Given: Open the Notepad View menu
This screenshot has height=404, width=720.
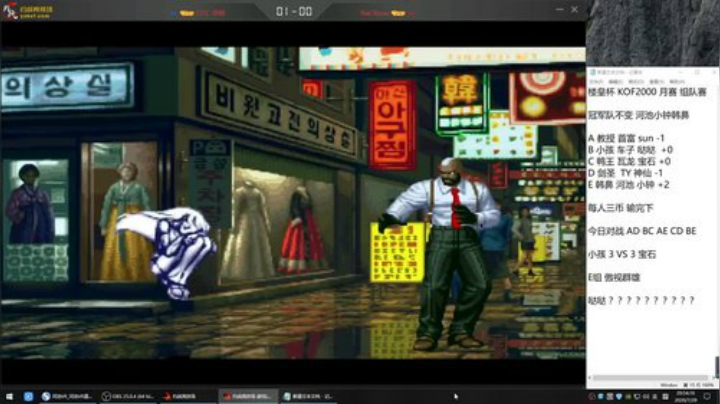Looking at the screenshot, I should tap(657, 82).
